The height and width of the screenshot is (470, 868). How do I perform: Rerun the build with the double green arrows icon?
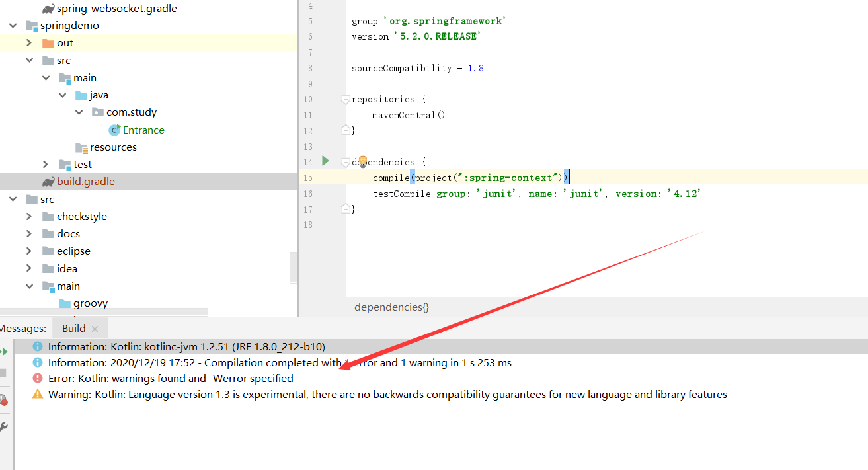pyautogui.click(x=4, y=351)
